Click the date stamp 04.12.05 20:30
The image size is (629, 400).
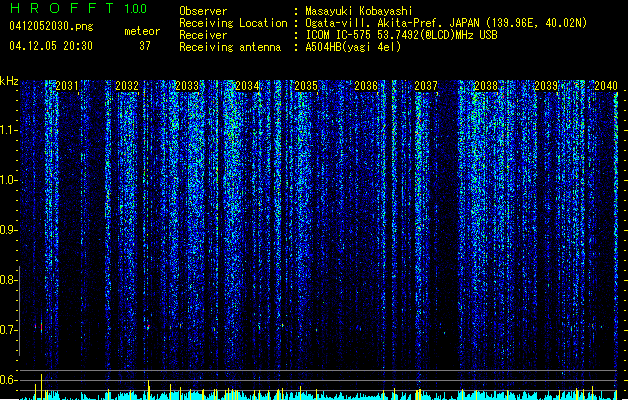[51, 46]
